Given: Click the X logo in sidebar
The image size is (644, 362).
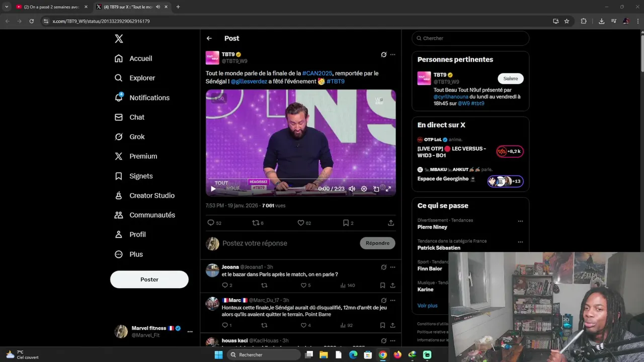Looking at the screenshot, I should (x=119, y=39).
